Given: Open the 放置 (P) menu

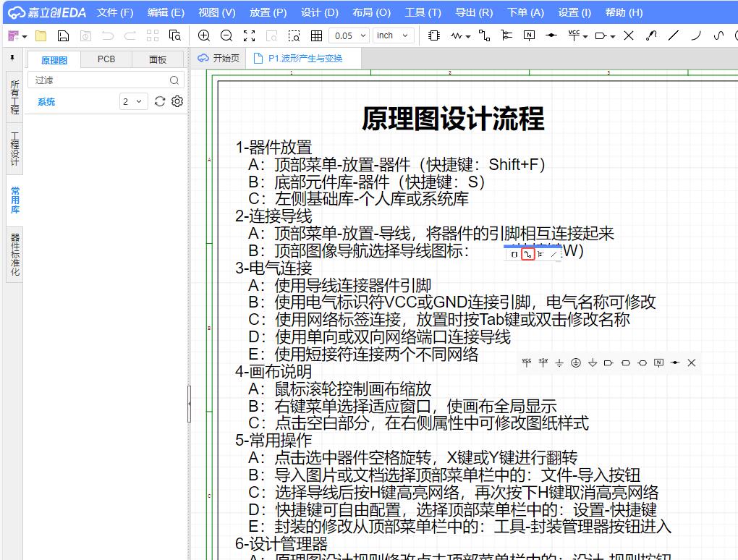Looking at the screenshot, I should click(x=268, y=12).
